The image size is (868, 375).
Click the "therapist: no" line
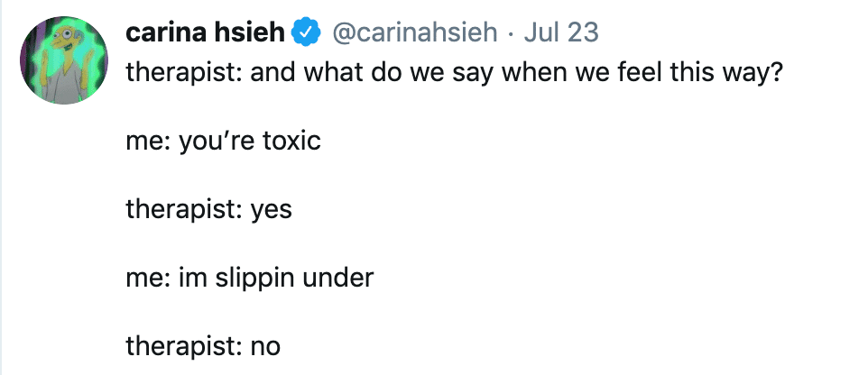point(203,346)
